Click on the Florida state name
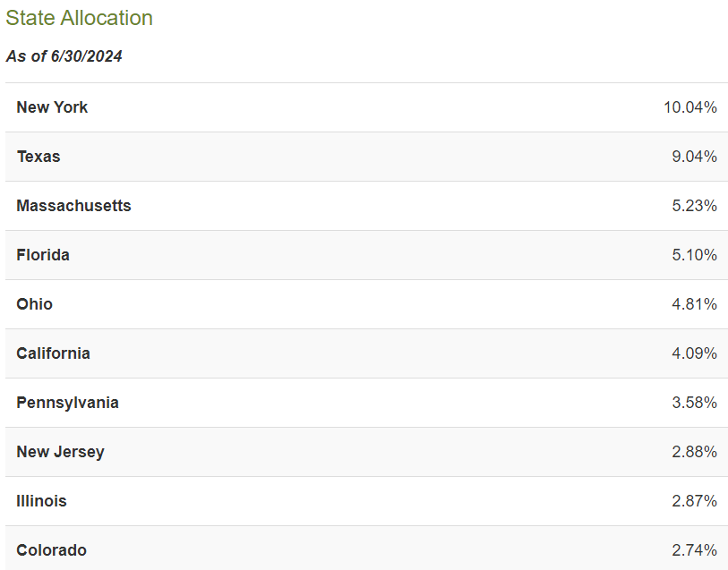Image resolution: width=728 pixels, height=570 pixels. pyautogui.click(x=43, y=255)
